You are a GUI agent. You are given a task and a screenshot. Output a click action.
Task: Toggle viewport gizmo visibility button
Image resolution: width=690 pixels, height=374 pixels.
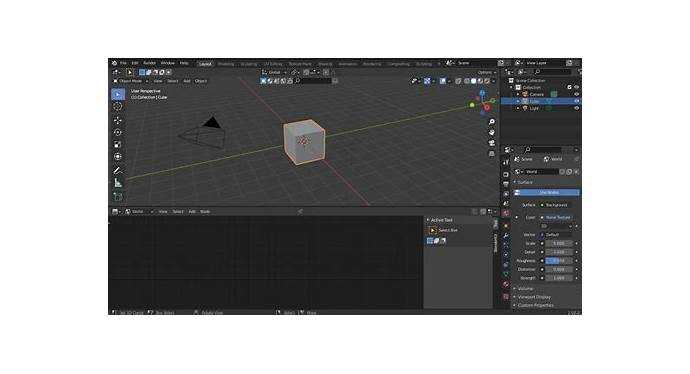pos(427,81)
